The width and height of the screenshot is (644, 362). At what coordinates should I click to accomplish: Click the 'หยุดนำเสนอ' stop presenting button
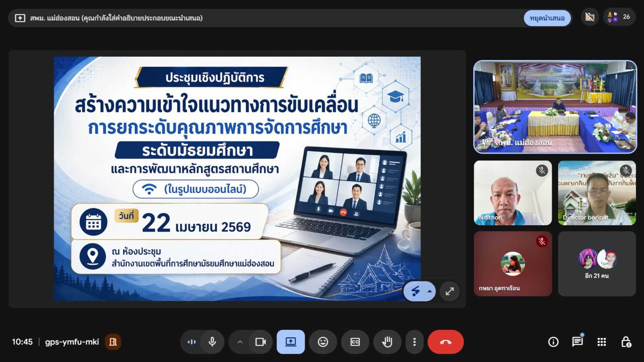point(547,18)
